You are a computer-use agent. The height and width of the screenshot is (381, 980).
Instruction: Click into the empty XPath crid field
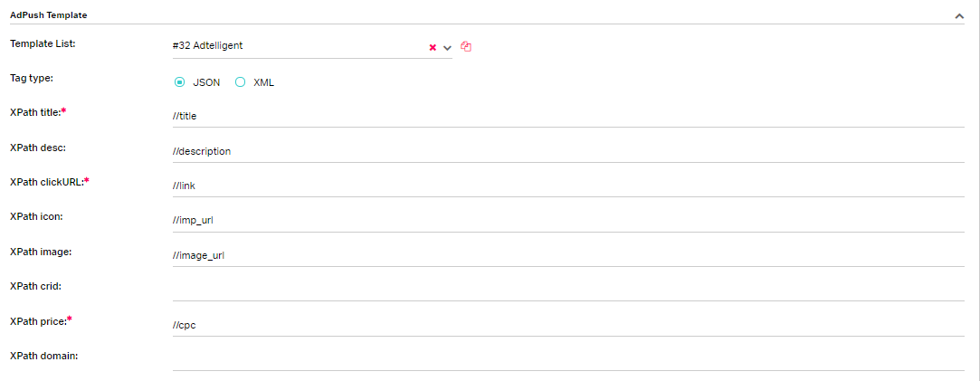569,290
